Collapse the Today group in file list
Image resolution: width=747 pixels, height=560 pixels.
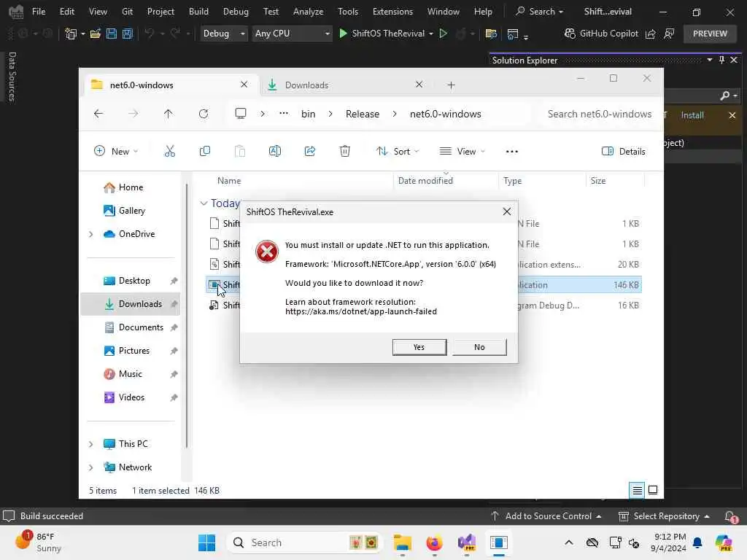click(x=204, y=203)
